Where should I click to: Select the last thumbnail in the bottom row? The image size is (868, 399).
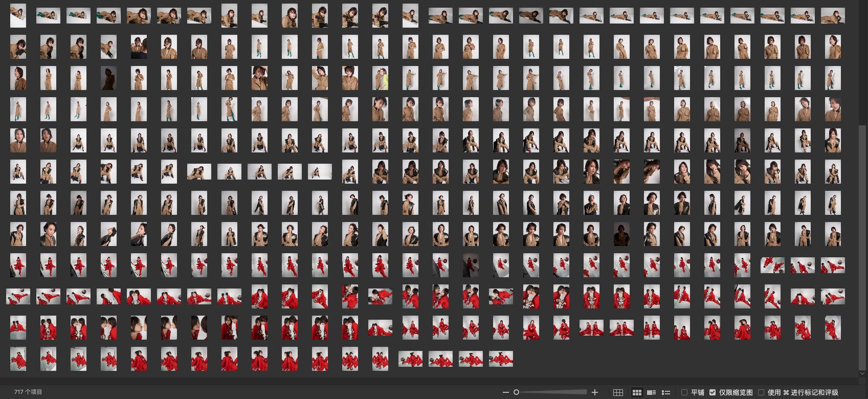pos(501,359)
